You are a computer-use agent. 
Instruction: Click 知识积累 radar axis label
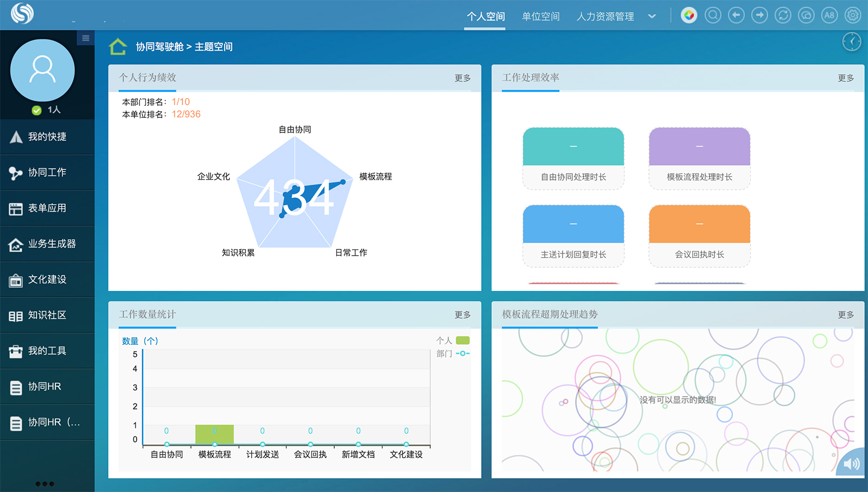(238, 253)
